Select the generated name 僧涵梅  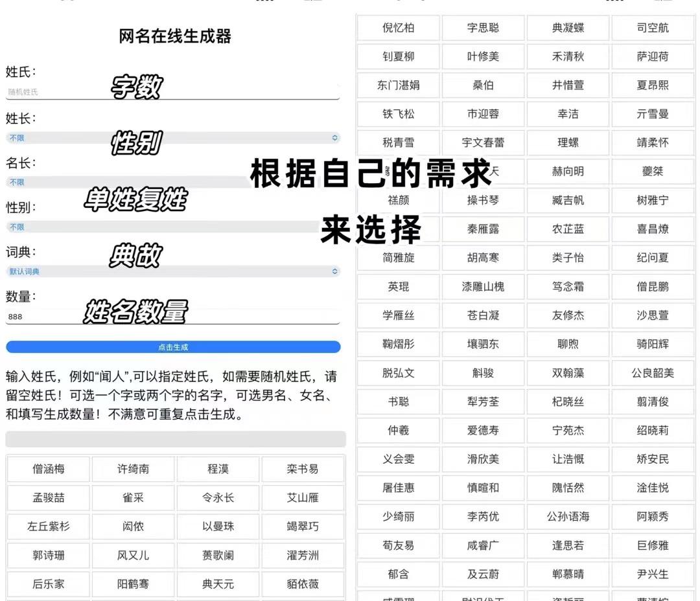[x=47, y=469]
